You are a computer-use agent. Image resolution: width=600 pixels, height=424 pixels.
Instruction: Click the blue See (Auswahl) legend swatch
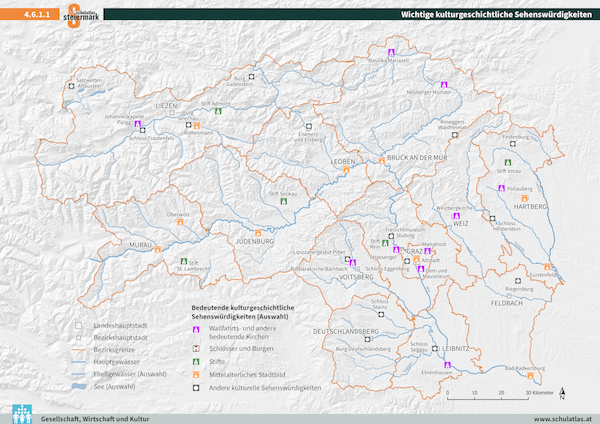(79, 386)
